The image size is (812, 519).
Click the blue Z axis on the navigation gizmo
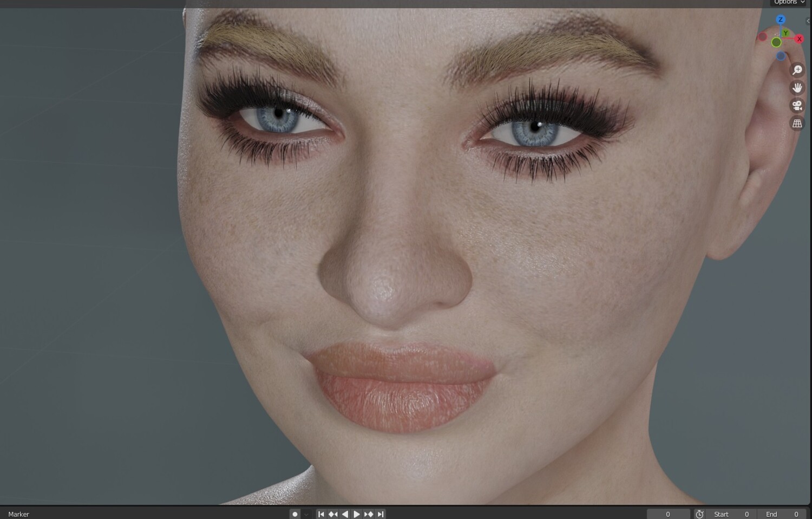coord(780,20)
